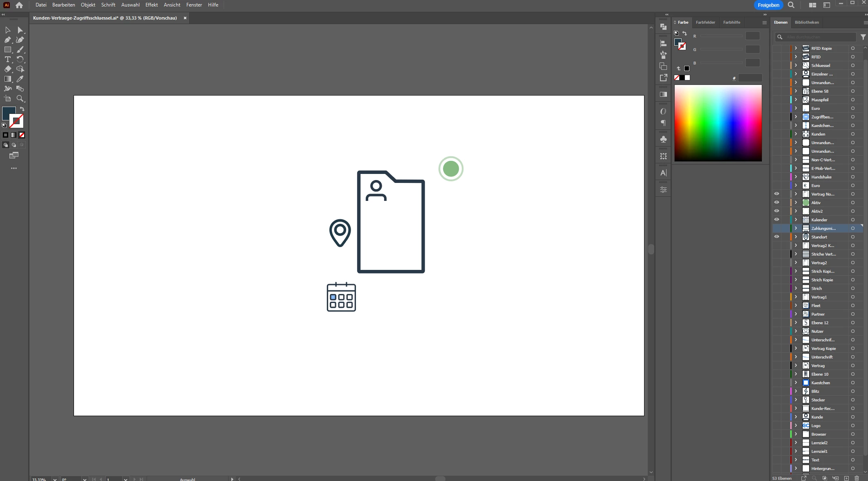Open the zoom level dropdown
This screenshot has height=481, width=868.
pyautogui.click(x=55, y=479)
